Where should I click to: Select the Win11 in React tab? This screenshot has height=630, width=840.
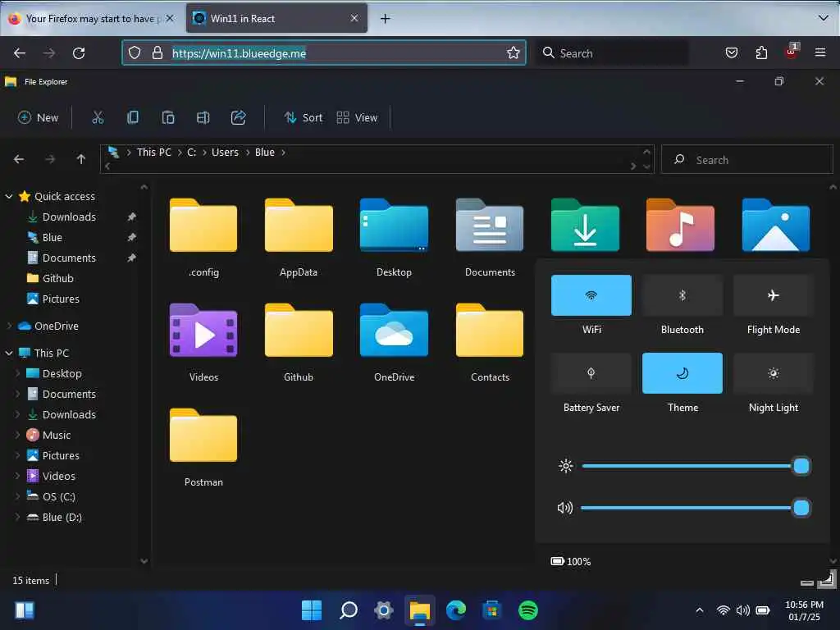click(x=276, y=19)
